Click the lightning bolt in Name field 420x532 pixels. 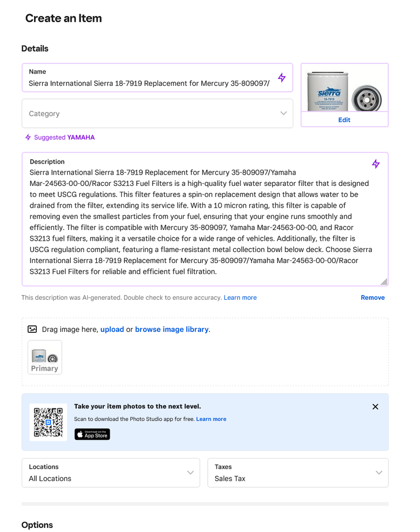point(282,78)
